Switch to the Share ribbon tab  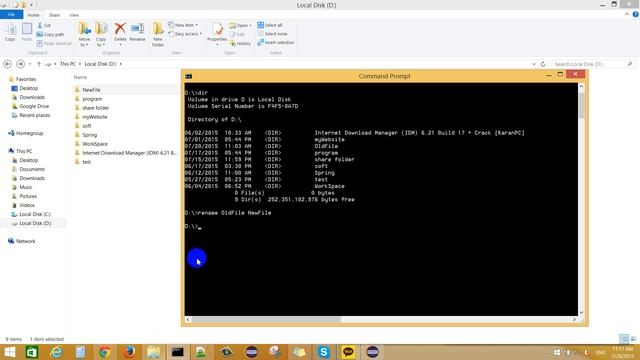(x=54, y=15)
